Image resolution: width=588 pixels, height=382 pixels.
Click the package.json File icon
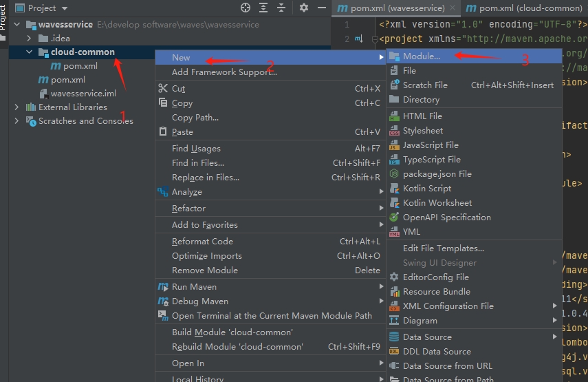click(x=394, y=173)
